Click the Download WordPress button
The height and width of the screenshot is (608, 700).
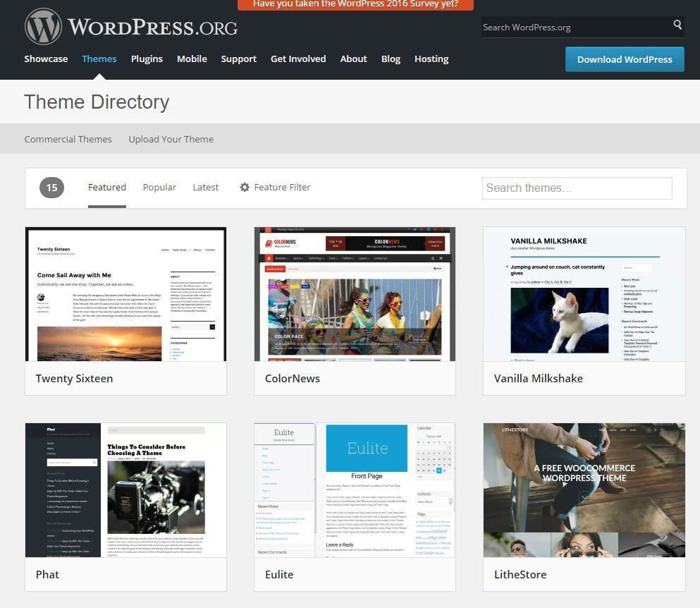tap(624, 59)
